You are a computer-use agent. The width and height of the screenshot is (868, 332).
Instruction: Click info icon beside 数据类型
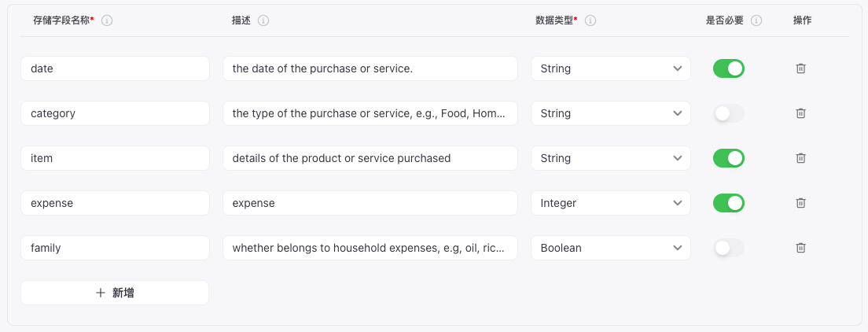(x=590, y=20)
